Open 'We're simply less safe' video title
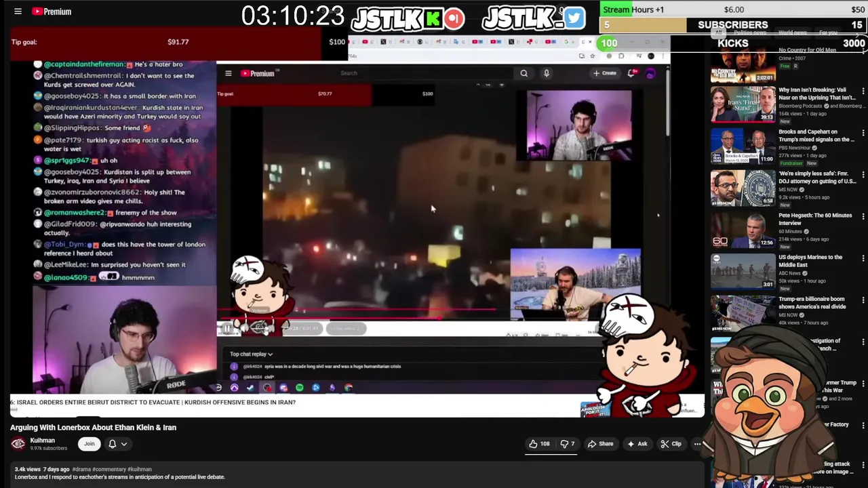Viewport: 868px width, 488px height. pos(817,178)
